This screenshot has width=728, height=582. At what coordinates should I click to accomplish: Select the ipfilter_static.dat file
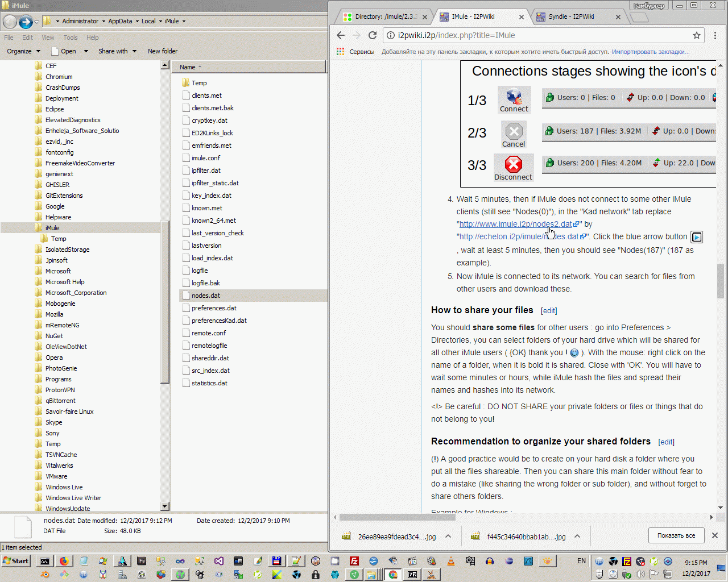[215, 183]
